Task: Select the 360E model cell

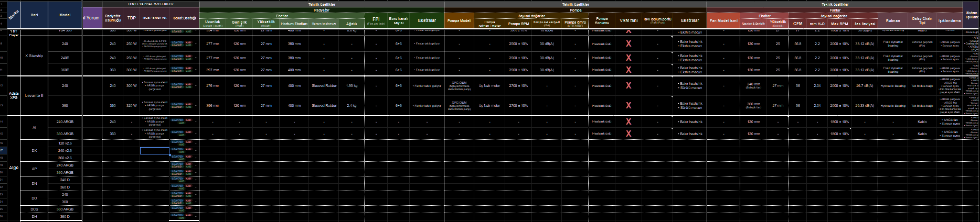Action: click(65, 70)
